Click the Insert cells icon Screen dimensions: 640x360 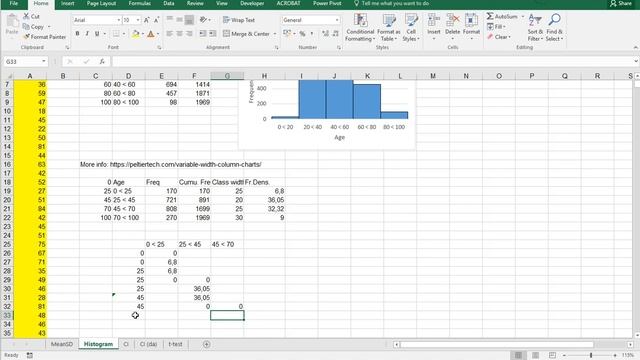tap(433, 21)
